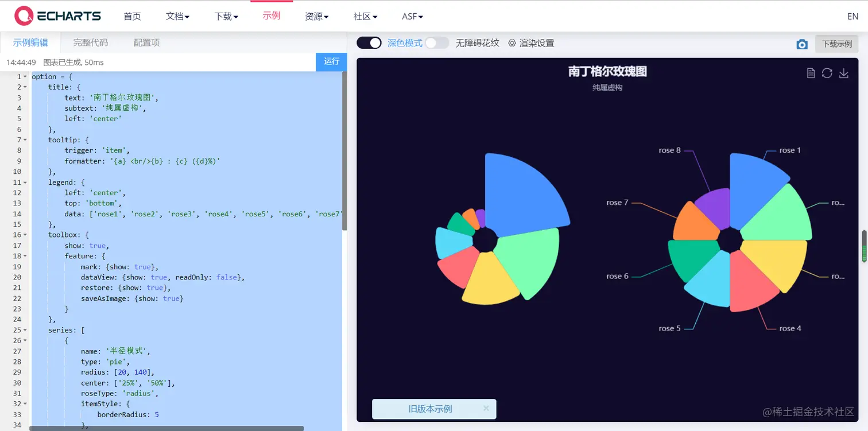
Task: Click the page vertical scrollbar thumb
Action: point(865,246)
